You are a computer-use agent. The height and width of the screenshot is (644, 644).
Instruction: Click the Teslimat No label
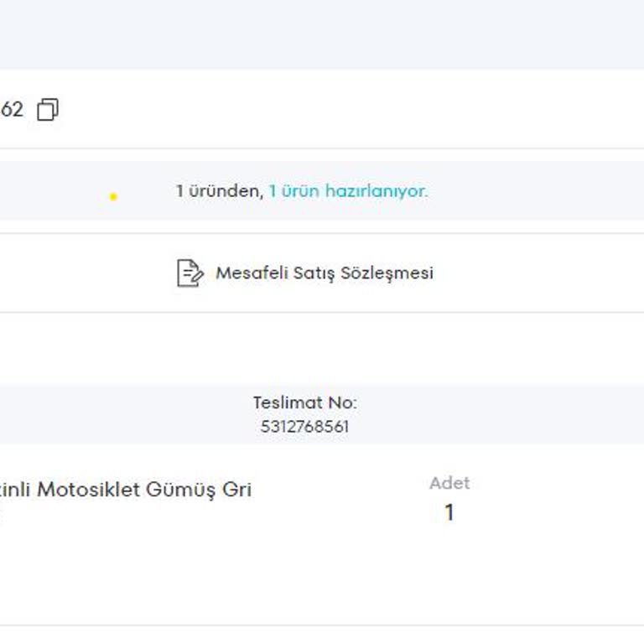[x=304, y=402]
